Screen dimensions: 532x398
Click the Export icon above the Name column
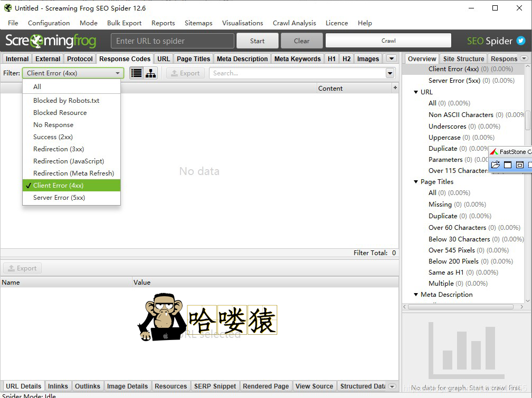coord(22,268)
